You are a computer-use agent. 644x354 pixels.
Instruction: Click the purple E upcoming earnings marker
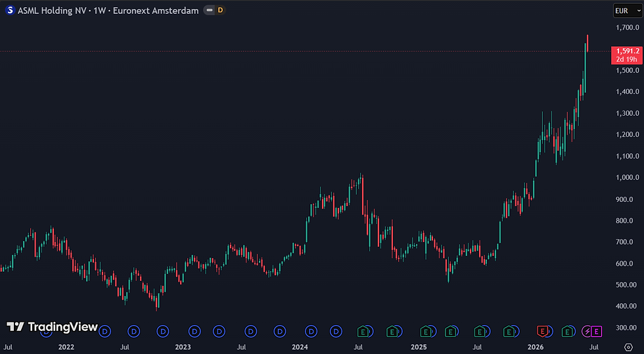click(x=597, y=331)
